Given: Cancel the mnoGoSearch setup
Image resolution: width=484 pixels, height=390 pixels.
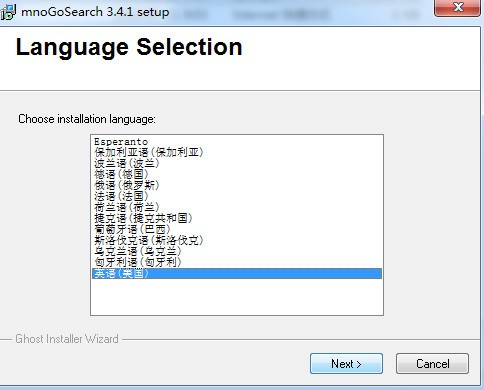Looking at the screenshot, I should pyautogui.click(x=432, y=363).
